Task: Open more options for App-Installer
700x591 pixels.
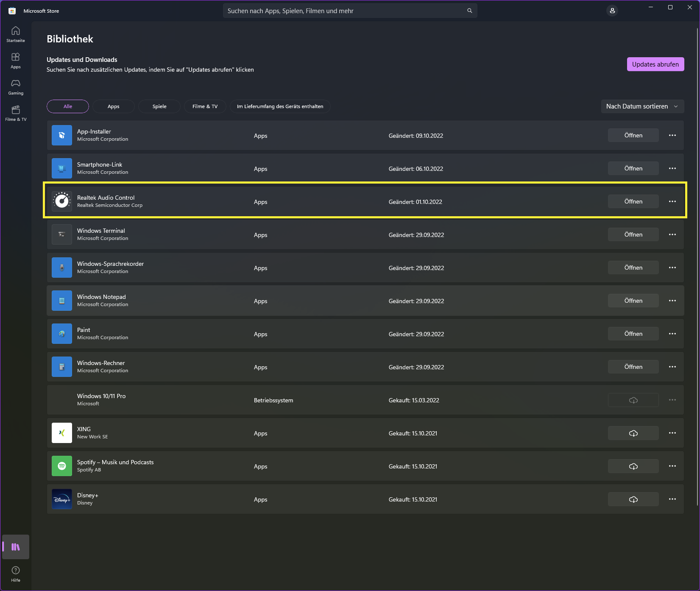Action: tap(672, 135)
